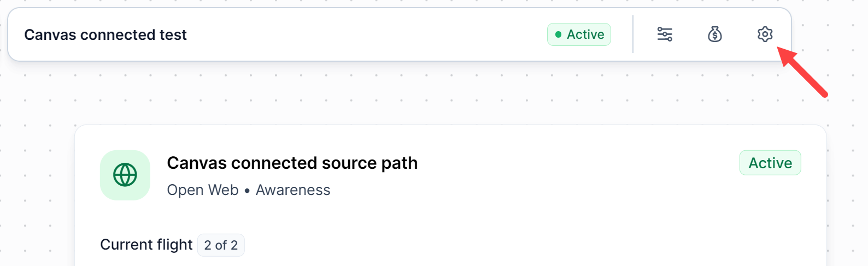Viewport: 868px width, 266px height.
Task: Click the "Open Web" channel label
Action: click(x=203, y=190)
